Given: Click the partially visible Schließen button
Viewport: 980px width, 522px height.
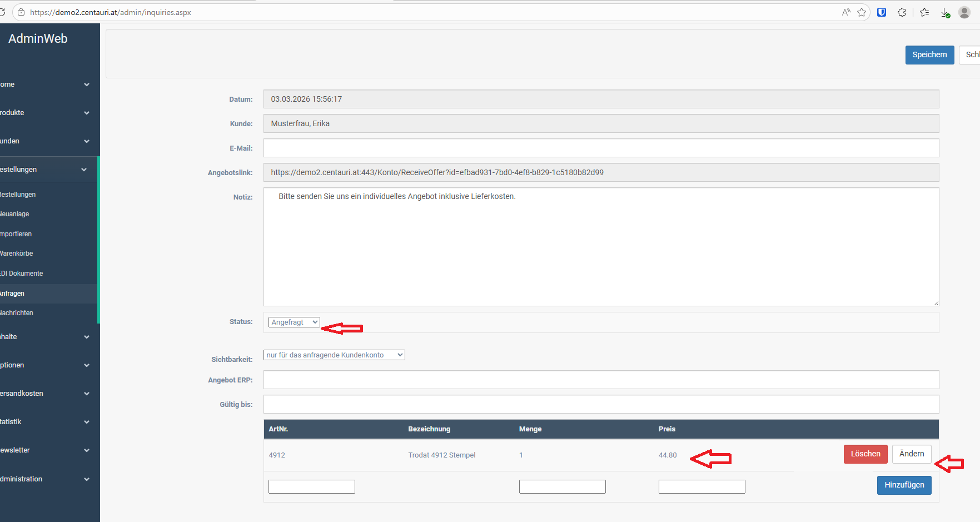Looking at the screenshot, I should 970,55.
